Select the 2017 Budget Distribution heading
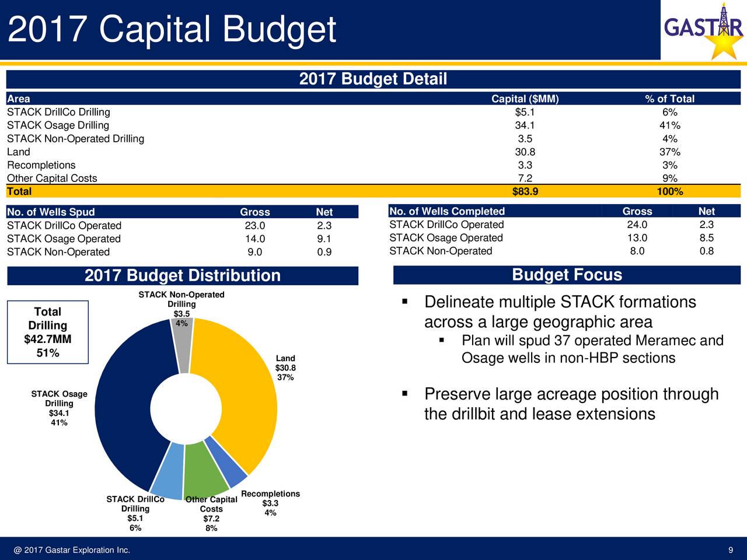The height and width of the screenshot is (560, 747). pos(183,275)
